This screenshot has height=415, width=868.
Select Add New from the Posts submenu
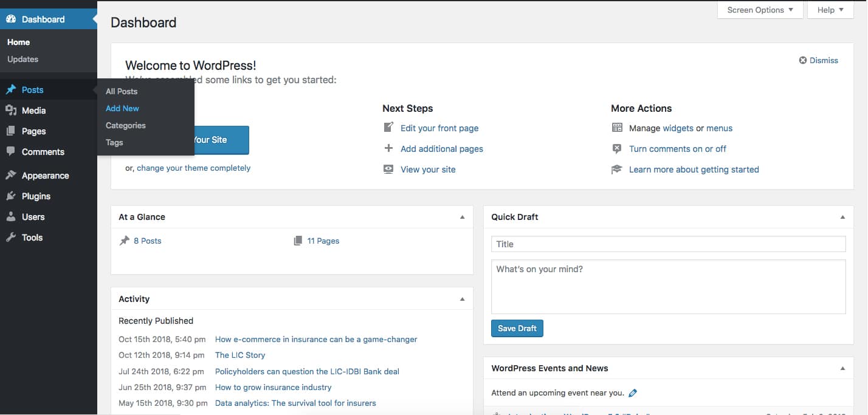(x=122, y=108)
